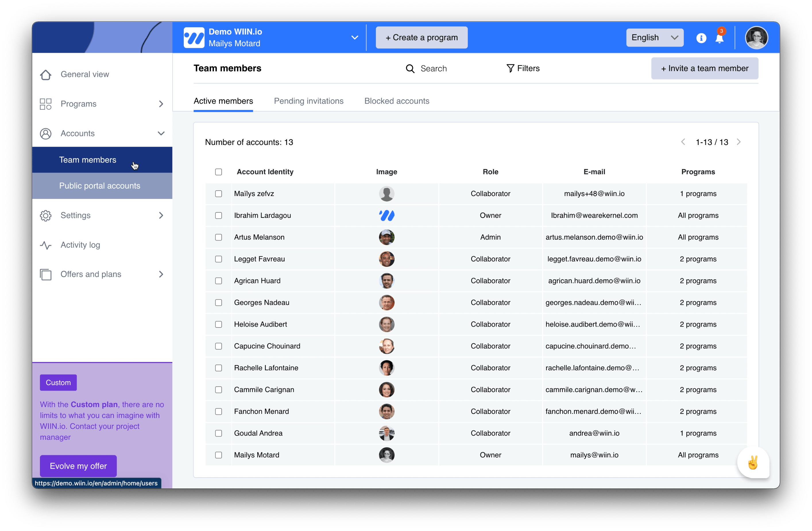Click the General view home icon

click(x=47, y=74)
